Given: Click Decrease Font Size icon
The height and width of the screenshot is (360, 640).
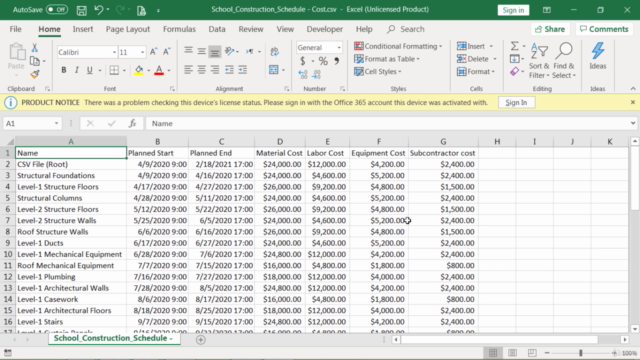Looking at the screenshot, I should click(x=167, y=51).
